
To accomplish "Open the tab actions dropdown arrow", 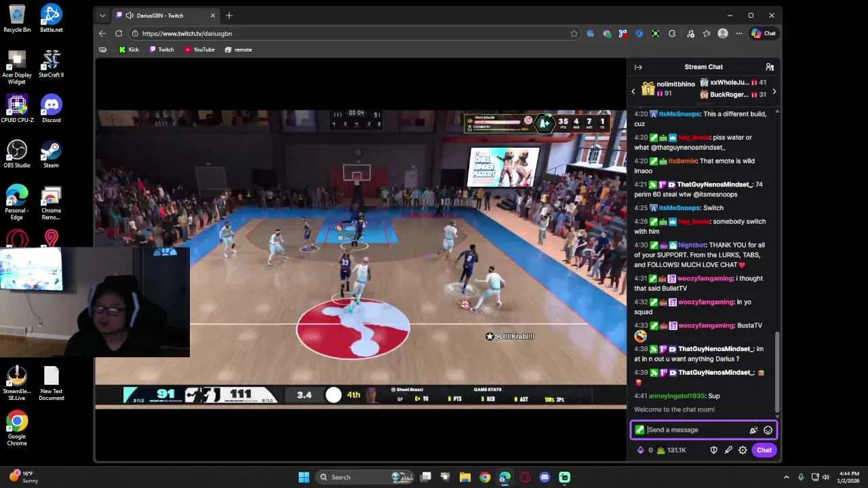I will [102, 15].
